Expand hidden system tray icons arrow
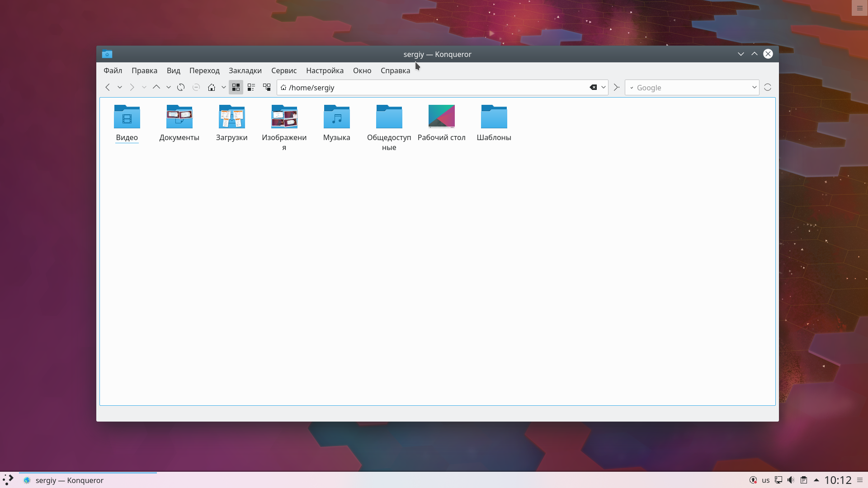The width and height of the screenshot is (868, 488). pyautogui.click(x=816, y=480)
